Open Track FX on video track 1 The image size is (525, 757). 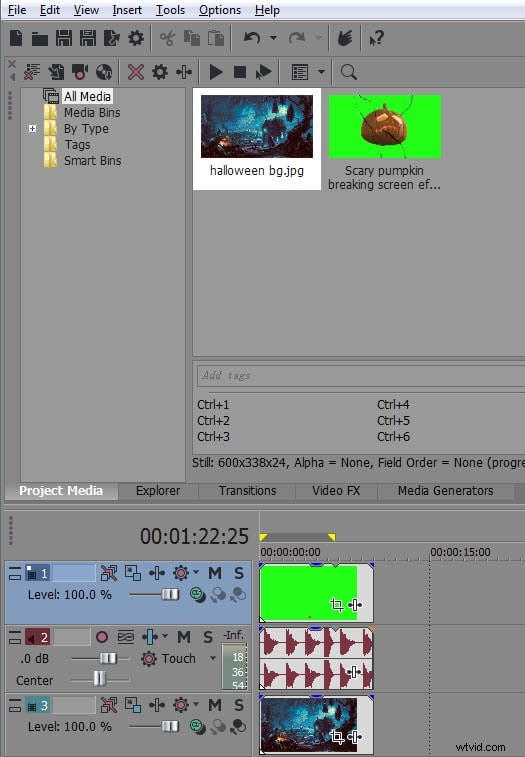point(157,573)
